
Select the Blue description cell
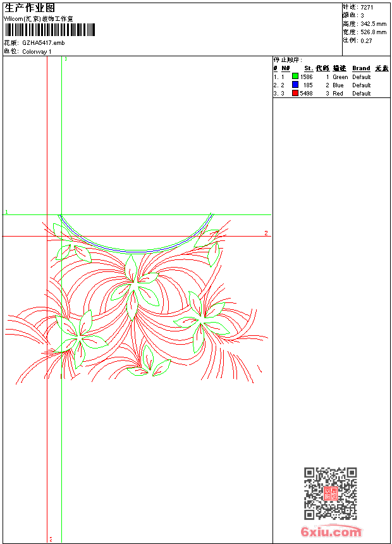tap(338, 85)
